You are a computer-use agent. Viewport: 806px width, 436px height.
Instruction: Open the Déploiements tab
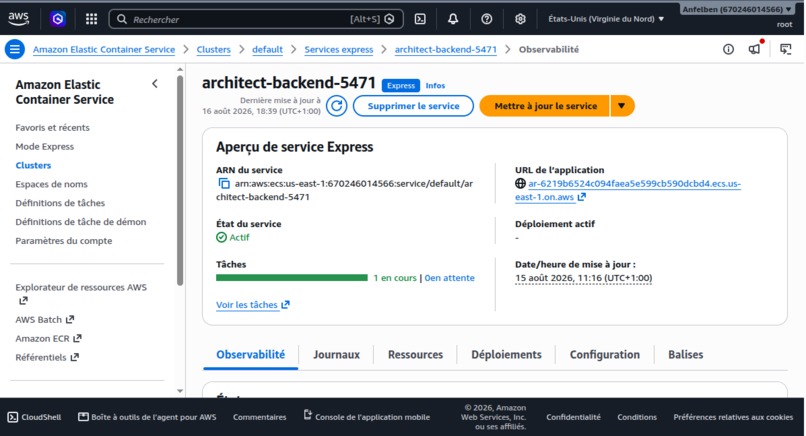506,354
